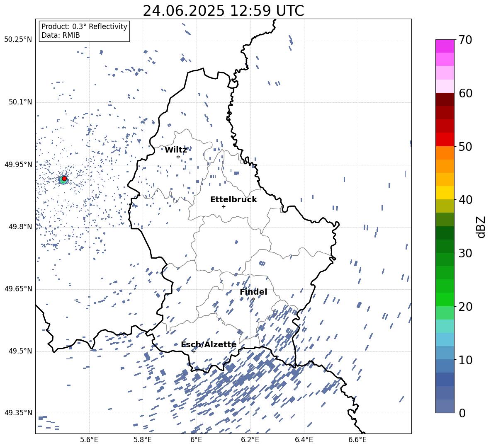Select the Findel city label
The image size is (491, 448).
[x=253, y=292]
